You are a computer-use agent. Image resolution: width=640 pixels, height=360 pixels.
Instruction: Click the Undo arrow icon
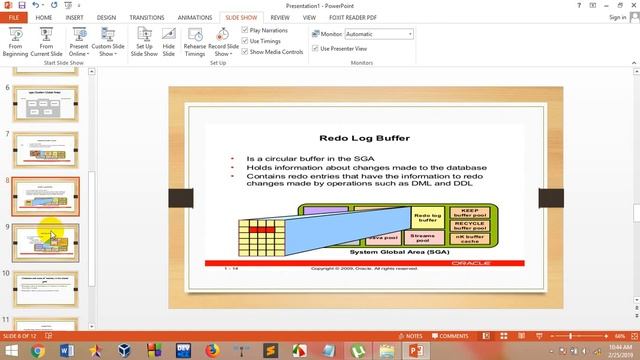[36, 5]
